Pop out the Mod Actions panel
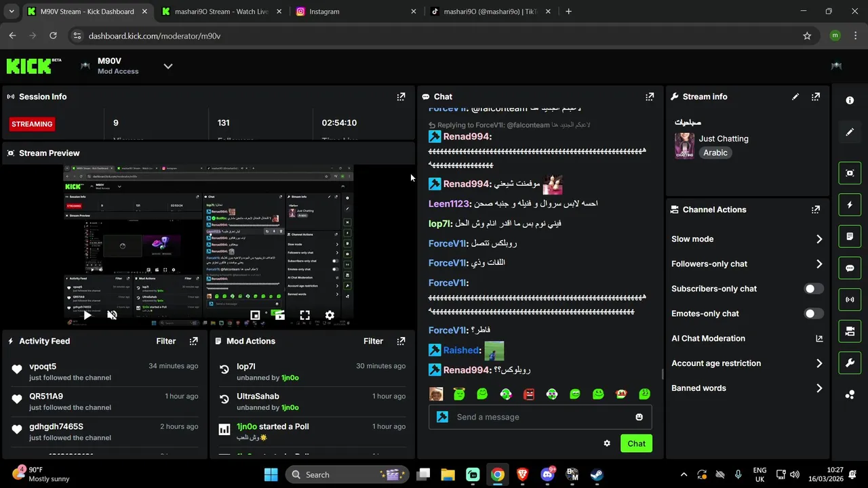The height and width of the screenshot is (488, 868). (x=401, y=342)
